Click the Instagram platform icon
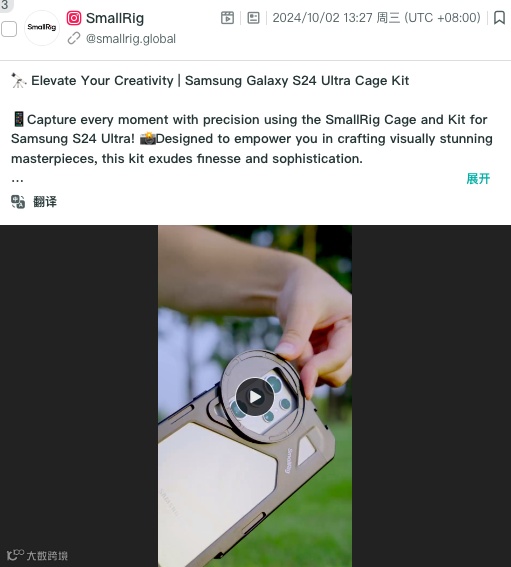This screenshot has width=511, height=567. click(x=74, y=18)
